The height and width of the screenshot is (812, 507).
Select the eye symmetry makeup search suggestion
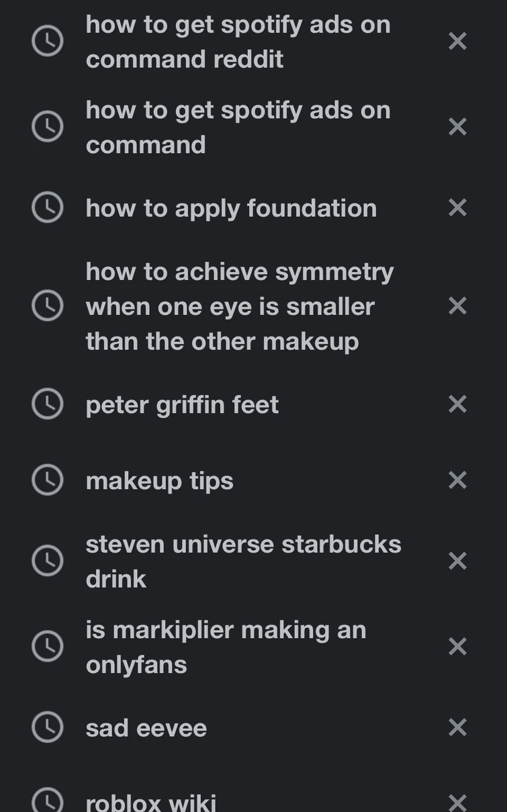pos(239,306)
